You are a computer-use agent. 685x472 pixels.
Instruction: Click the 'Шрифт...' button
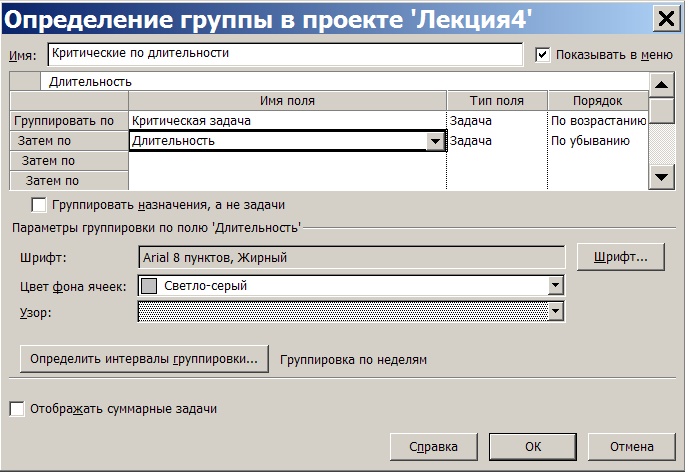point(620,257)
